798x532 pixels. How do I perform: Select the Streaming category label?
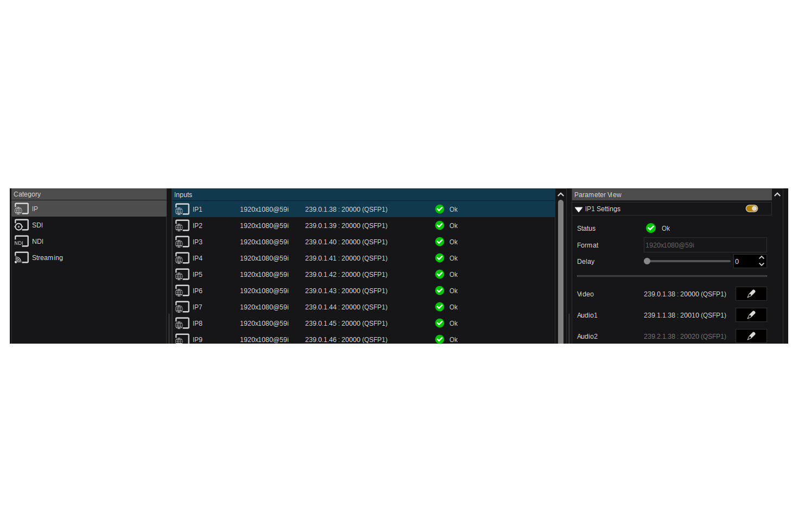point(47,258)
